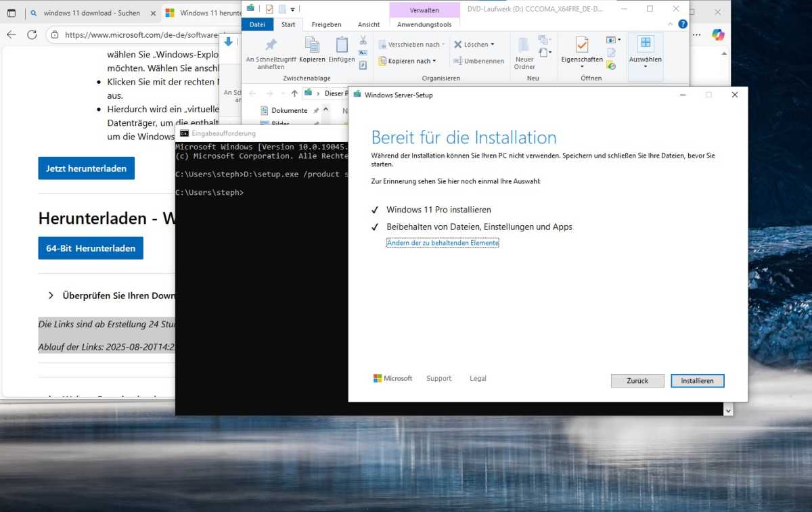Open the new item icon in Neu group
Screen dimensions: 812x512
pyautogui.click(x=544, y=40)
